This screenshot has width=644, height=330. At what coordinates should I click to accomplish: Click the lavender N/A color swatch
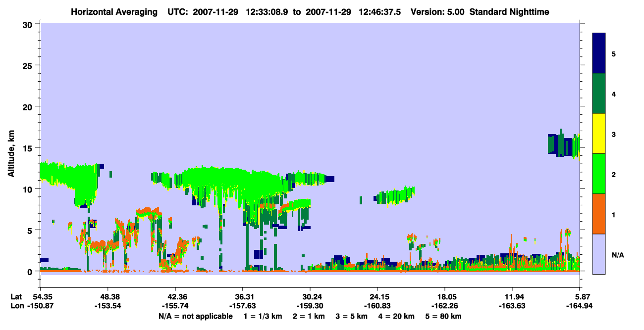[599, 253]
